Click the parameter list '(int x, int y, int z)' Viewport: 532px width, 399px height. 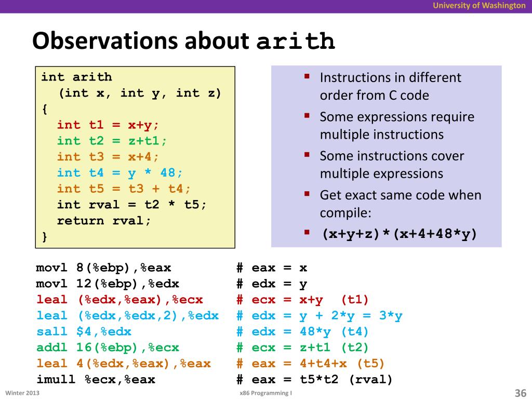click(x=140, y=93)
